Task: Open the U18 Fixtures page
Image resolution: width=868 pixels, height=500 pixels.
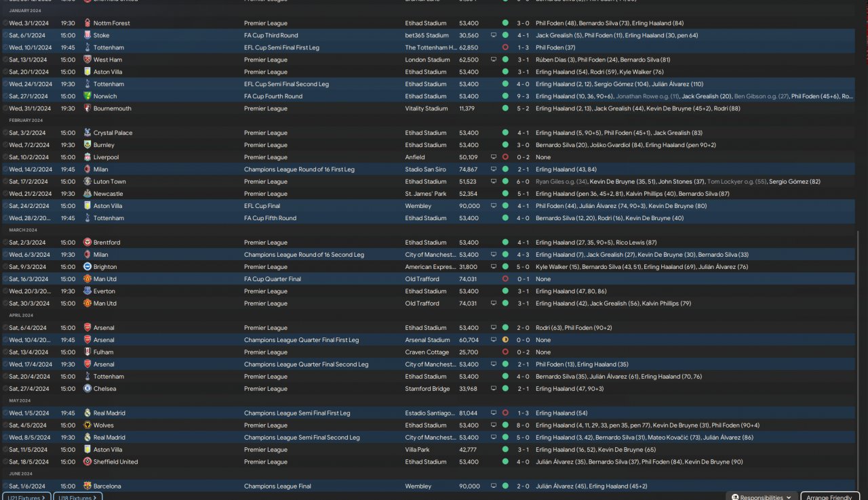Action: tap(78, 497)
